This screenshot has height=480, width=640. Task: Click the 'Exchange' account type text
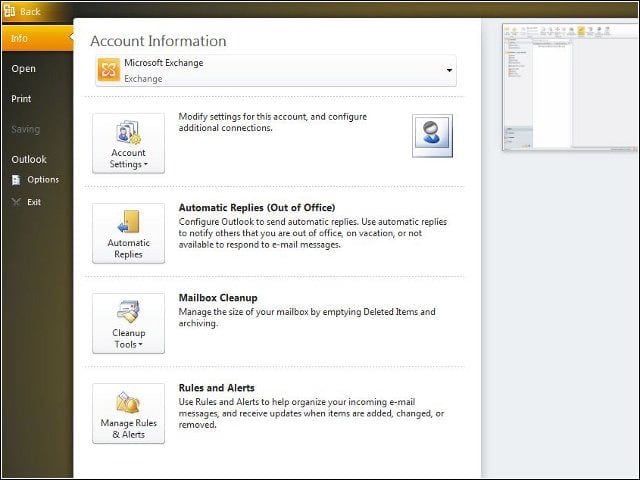coord(143,79)
